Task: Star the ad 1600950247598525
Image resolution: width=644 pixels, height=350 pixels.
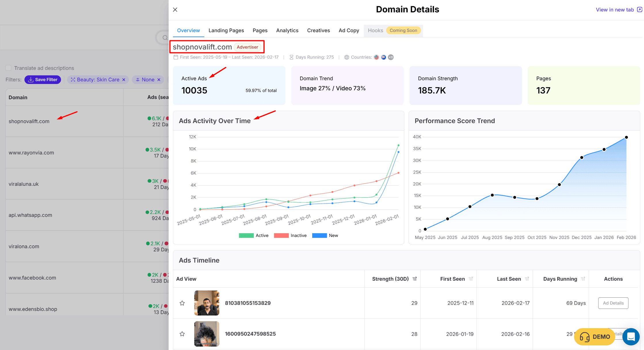Action: [182, 334]
